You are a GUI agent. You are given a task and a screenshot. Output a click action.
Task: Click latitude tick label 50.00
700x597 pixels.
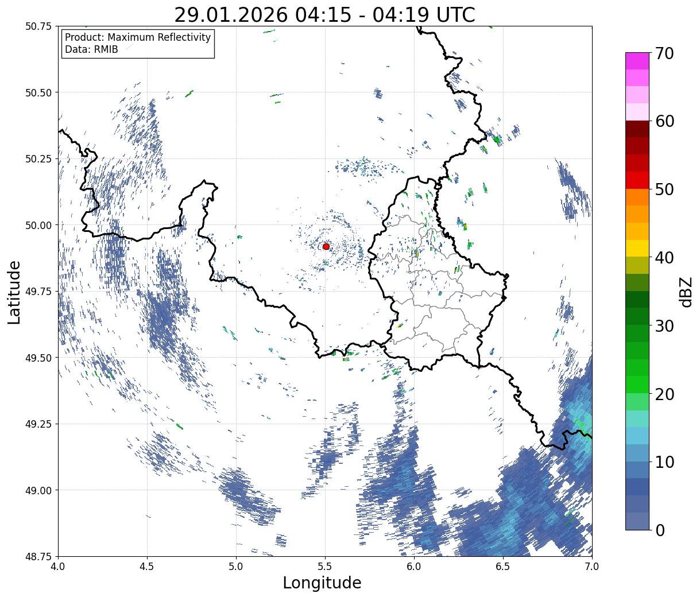(x=38, y=225)
